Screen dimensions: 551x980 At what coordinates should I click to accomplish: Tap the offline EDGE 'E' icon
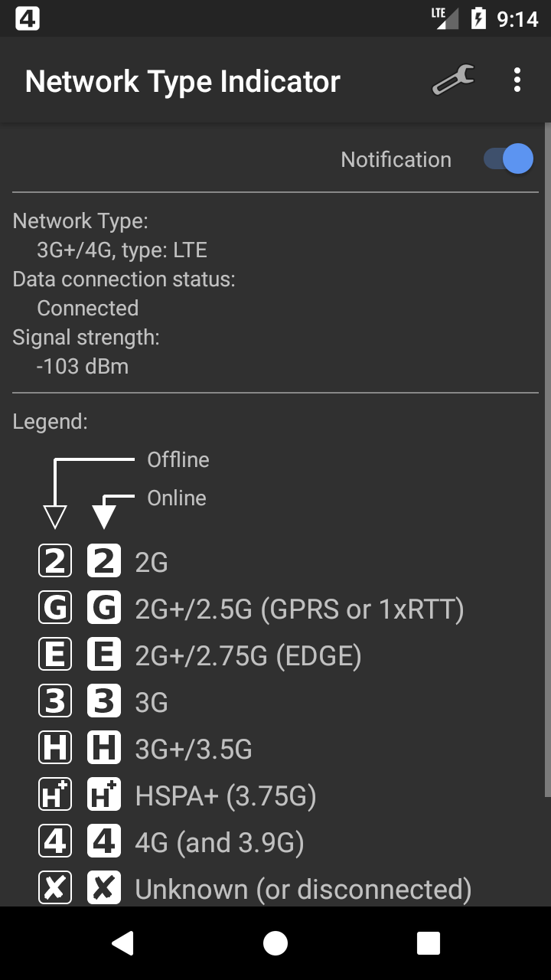(55, 655)
